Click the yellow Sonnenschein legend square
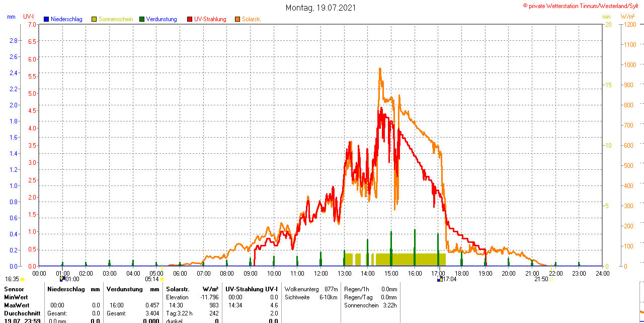Screen dimensions: 644x323 point(94,19)
